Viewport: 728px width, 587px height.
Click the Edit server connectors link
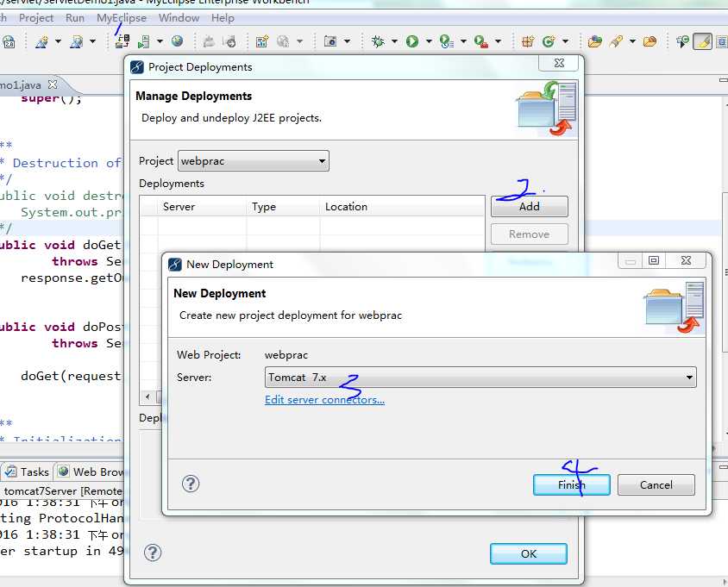coord(324,400)
